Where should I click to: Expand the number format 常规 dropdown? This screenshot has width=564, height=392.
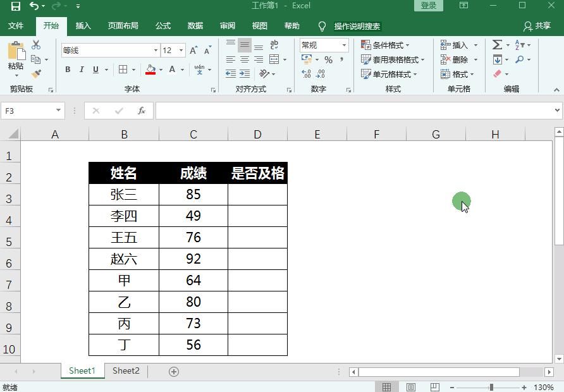(x=344, y=46)
